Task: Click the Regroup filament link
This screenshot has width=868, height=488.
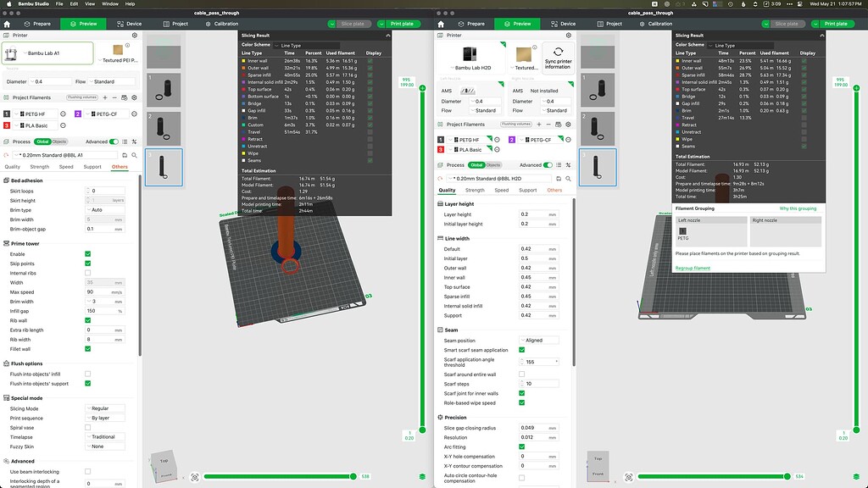Action: [x=693, y=268]
